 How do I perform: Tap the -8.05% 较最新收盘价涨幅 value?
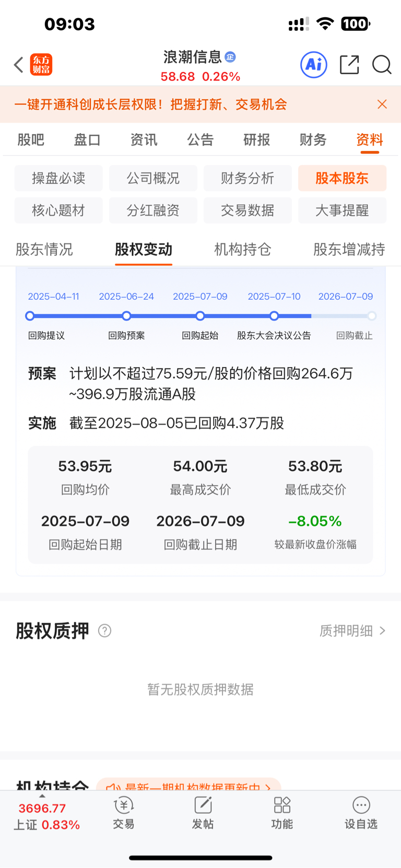pyautogui.click(x=315, y=521)
